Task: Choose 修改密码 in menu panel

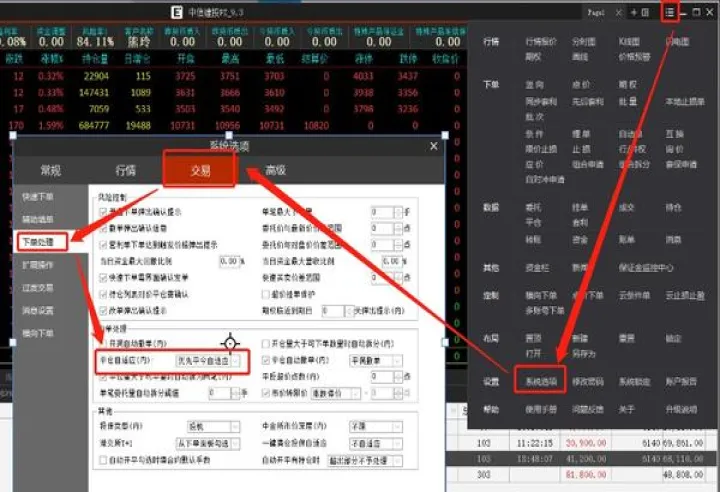Action: tap(588, 381)
